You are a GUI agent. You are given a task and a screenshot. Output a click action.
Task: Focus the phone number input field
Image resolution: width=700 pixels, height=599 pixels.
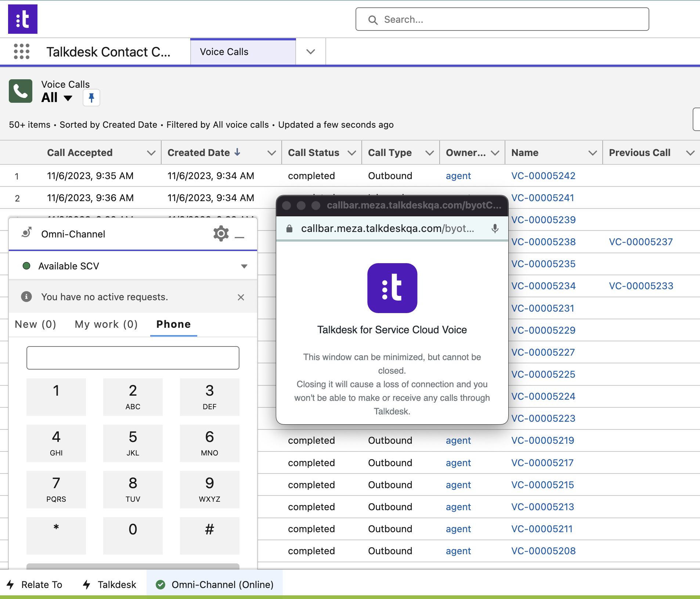pyautogui.click(x=133, y=358)
